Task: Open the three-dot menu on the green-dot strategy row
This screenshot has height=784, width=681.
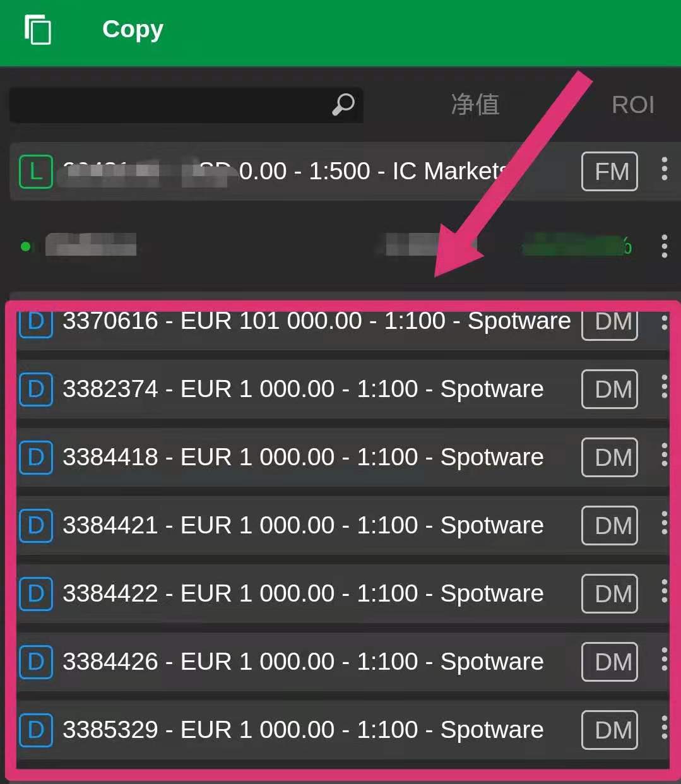Action: click(x=664, y=246)
